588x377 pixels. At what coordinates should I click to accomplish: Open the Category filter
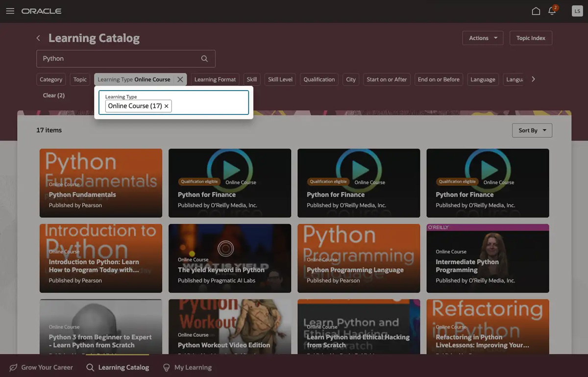click(51, 79)
